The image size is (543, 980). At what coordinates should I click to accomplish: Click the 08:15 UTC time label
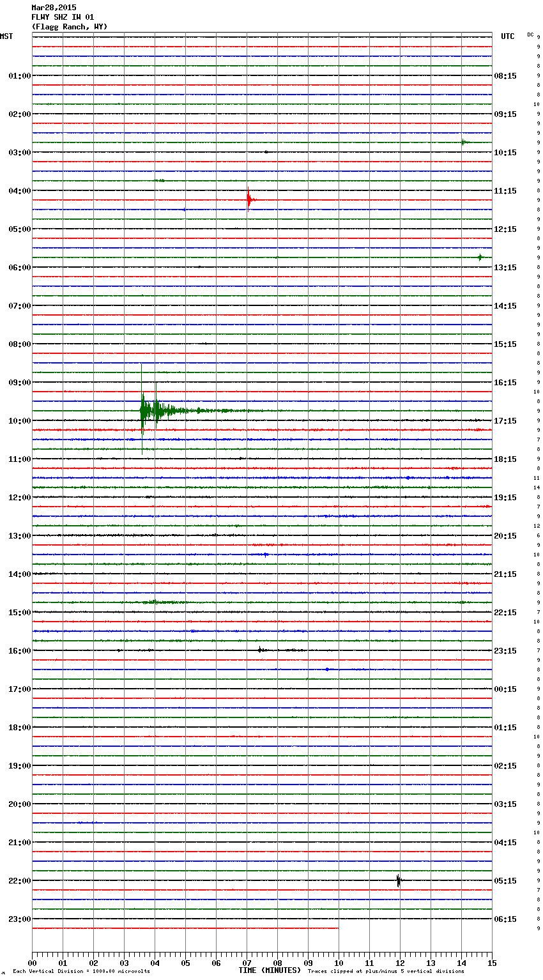click(x=505, y=76)
